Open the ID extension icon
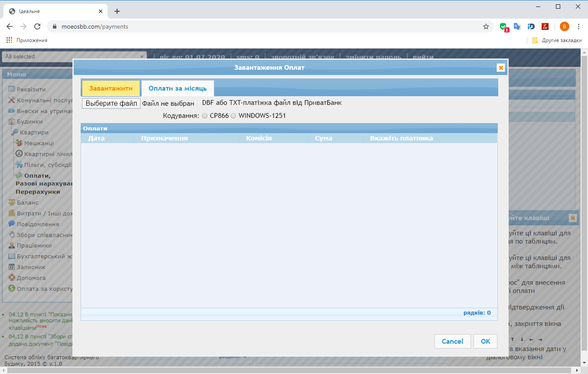The image size is (588, 374). pyautogui.click(x=531, y=26)
